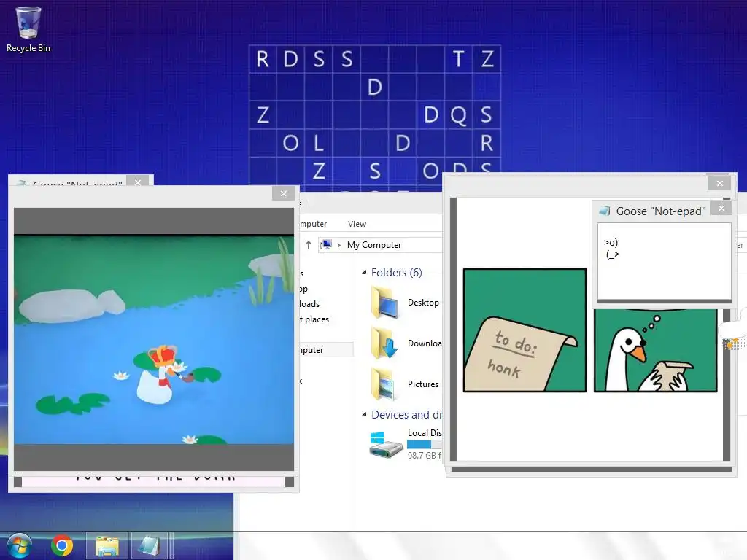Click the My Computer path text
747x560 pixels.
click(374, 245)
